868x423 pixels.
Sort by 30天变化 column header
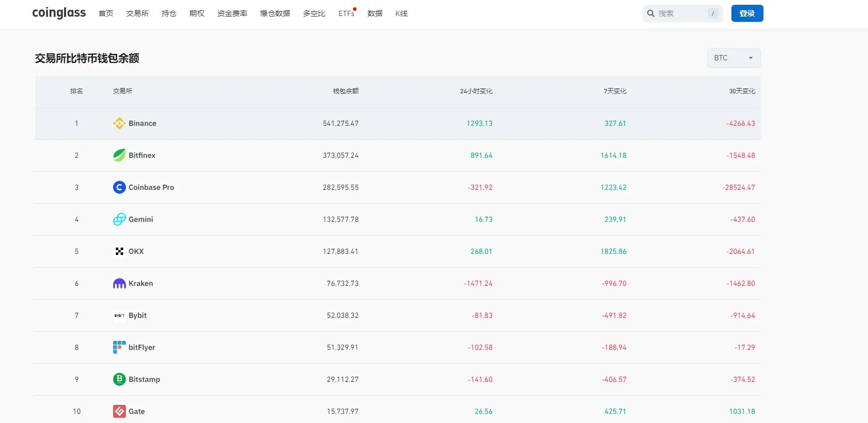742,91
